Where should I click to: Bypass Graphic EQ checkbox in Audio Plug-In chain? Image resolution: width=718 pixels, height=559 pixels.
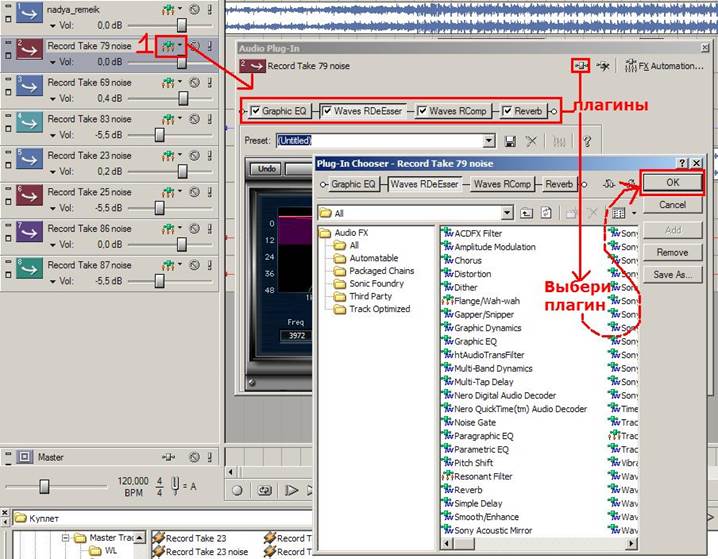(x=256, y=111)
